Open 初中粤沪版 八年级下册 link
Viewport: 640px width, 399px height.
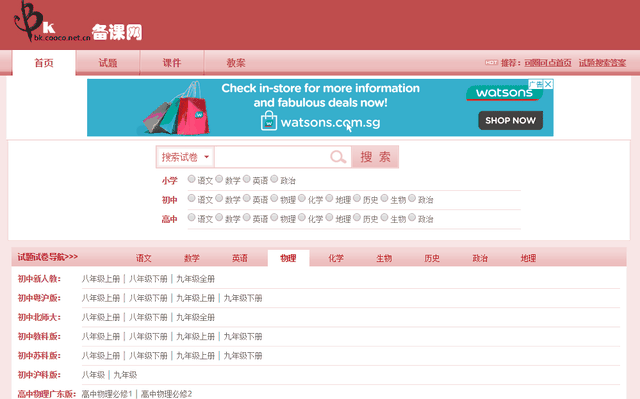tap(148, 298)
